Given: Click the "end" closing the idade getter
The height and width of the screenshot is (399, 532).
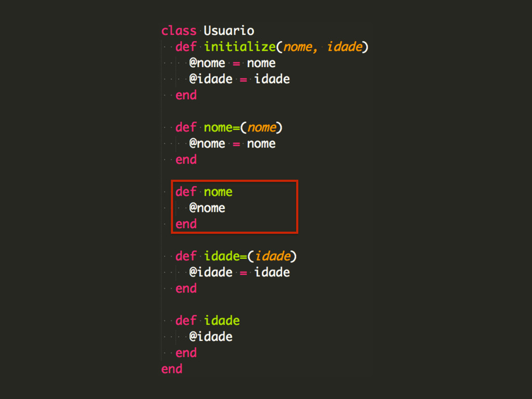Looking at the screenshot, I should click(186, 353).
